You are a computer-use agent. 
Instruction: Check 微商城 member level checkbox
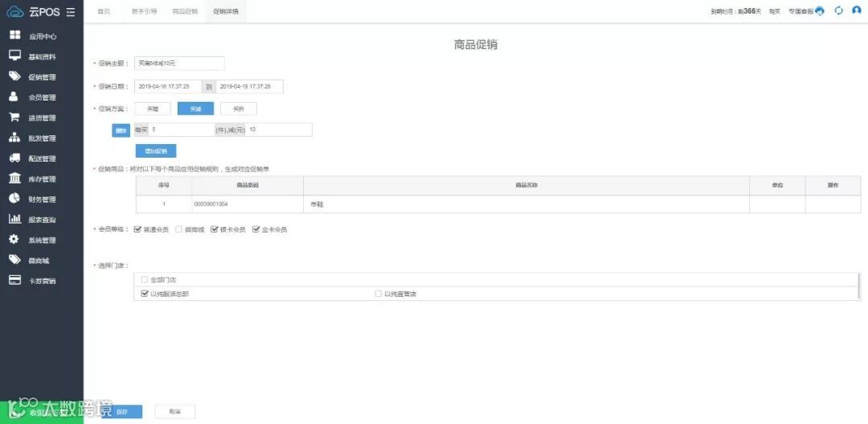(x=178, y=229)
